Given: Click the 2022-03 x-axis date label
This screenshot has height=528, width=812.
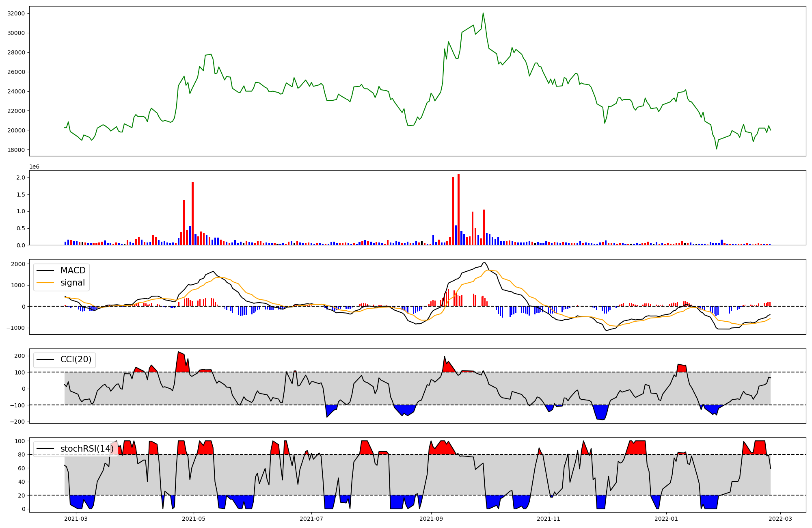Looking at the screenshot, I should pos(780,519).
